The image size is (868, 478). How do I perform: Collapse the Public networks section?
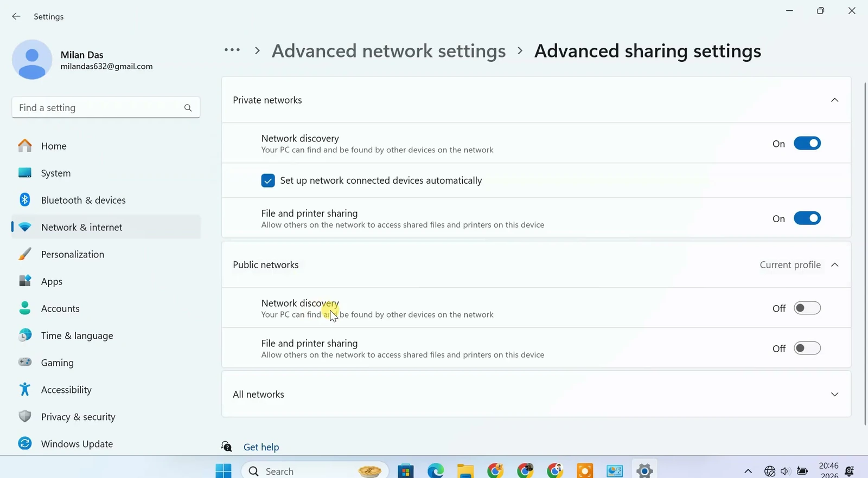click(x=835, y=265)
